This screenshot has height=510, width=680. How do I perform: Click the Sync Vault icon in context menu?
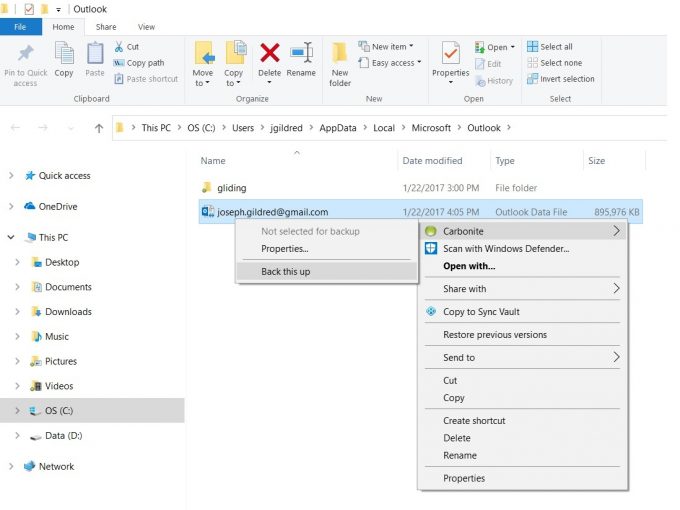[431, 311]
